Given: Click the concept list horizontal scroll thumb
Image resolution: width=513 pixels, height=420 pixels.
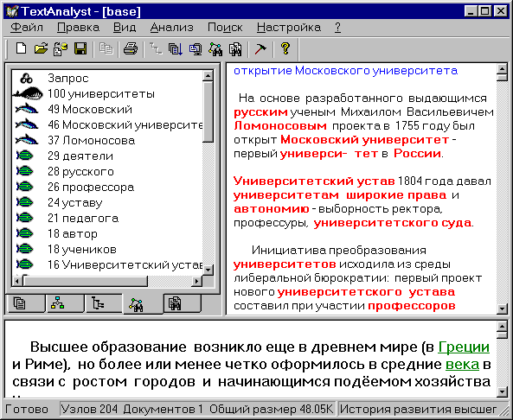Looking at the screenshot, I should tap(86, 281).
